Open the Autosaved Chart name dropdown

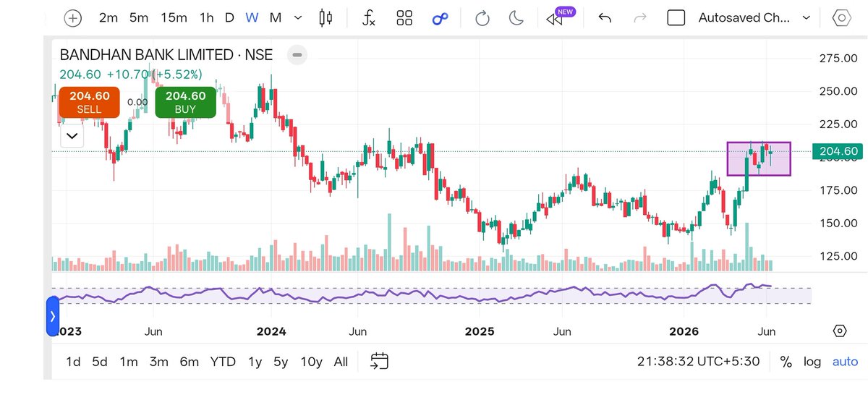tap(754, 18)
